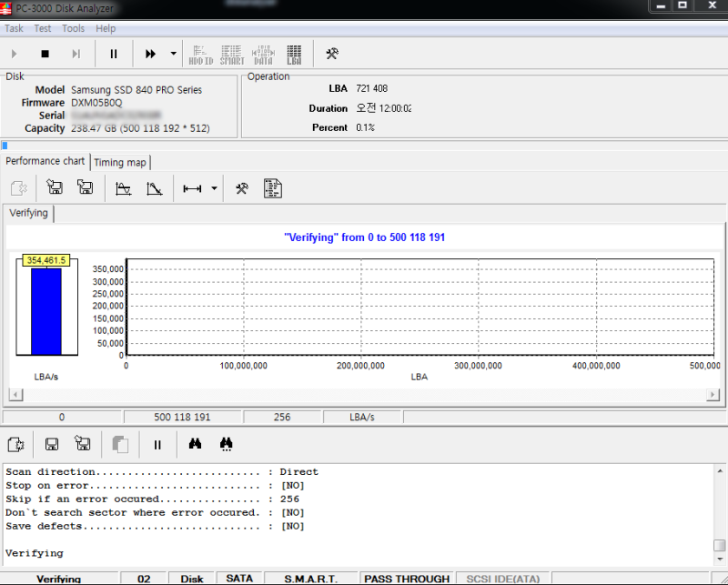Click the 02 status bar panel
This screenshot has width=728, height=585.
click(144, 579)
